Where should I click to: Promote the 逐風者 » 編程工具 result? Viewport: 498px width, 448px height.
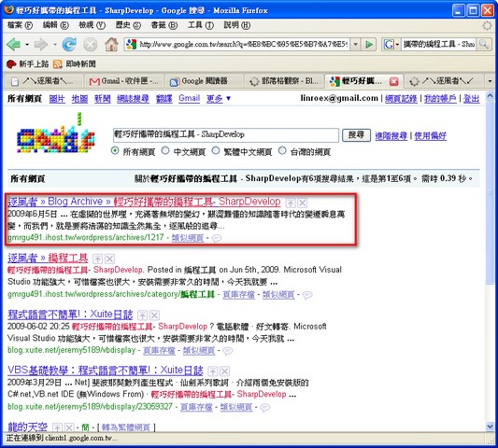(x=97, y=259)
